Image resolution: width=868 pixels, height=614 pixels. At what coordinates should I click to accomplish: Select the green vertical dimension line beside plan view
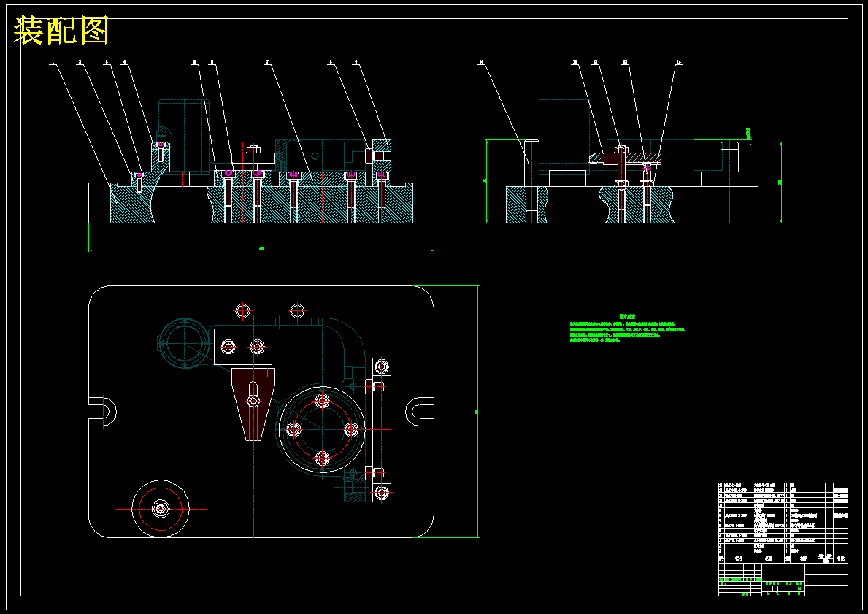click(477, 411)
